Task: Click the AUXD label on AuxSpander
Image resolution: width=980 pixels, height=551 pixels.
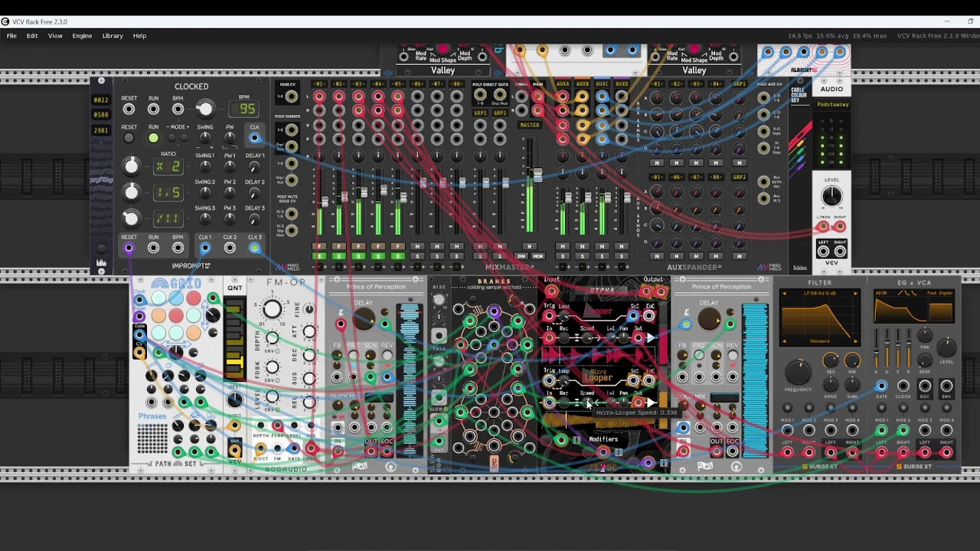Action: [622, 83]
